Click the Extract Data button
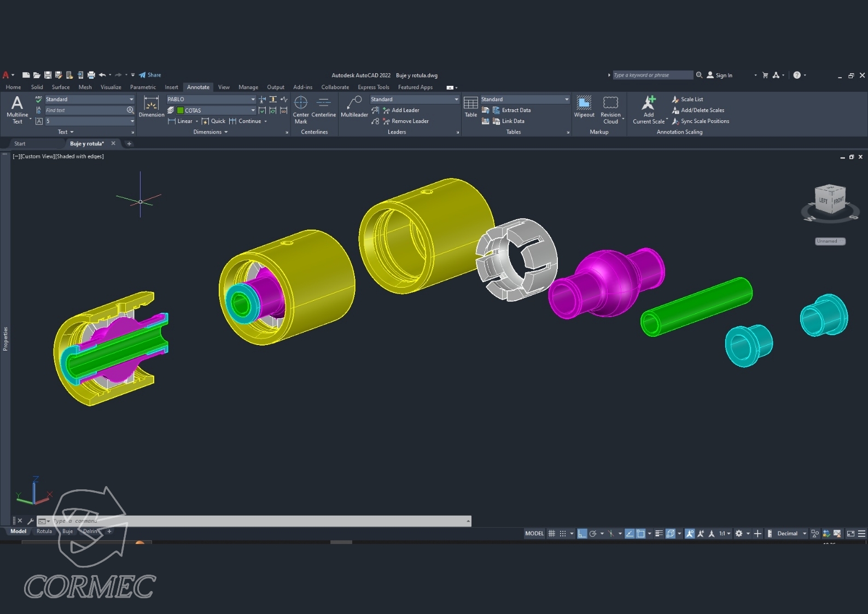This screenshot has width=868, height=614. [x=516, y=110]
